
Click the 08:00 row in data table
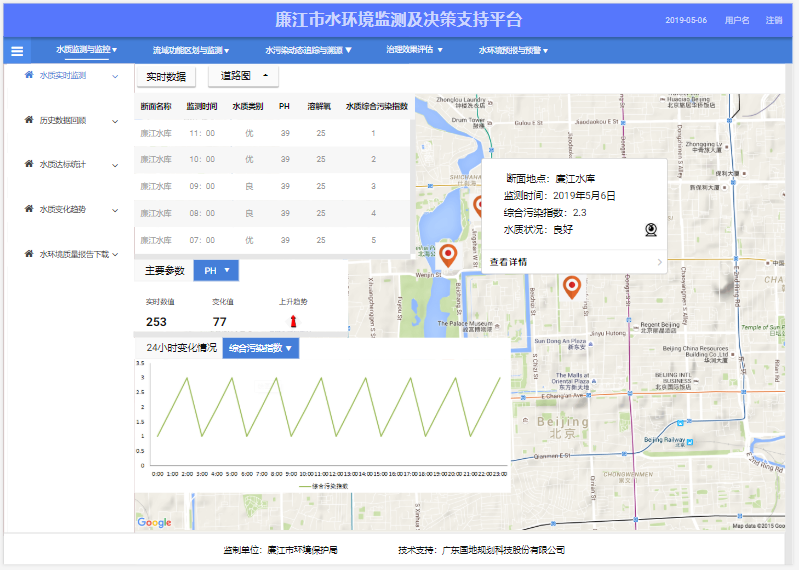(x=272, y=213)
